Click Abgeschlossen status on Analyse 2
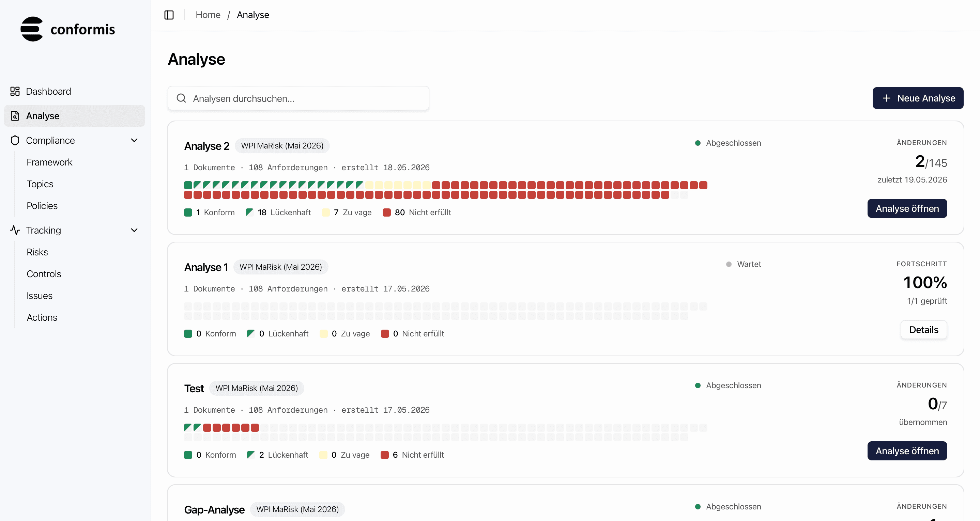The image size is (980, 521). tap(728, 143)
